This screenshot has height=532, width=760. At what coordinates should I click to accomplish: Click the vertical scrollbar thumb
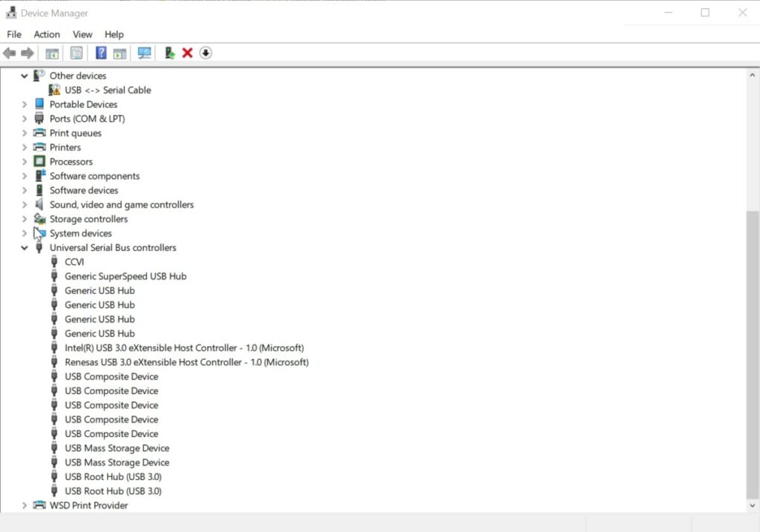click(x=753, y=355)
